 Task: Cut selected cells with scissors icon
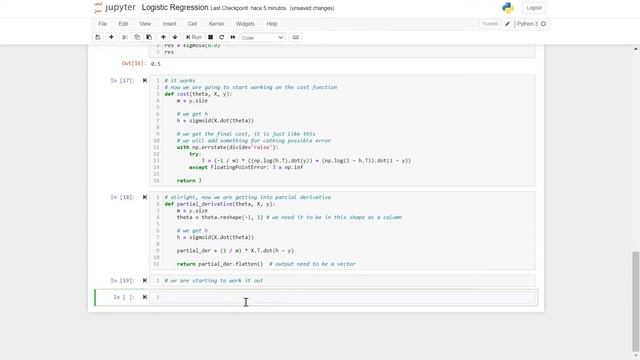tap(125, 37)
